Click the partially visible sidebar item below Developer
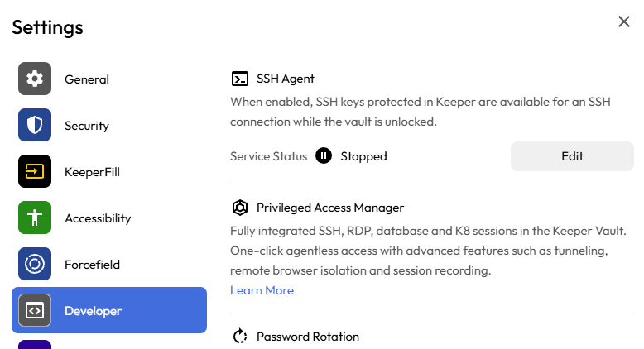 pyautogui.click(x=35, y=344)
